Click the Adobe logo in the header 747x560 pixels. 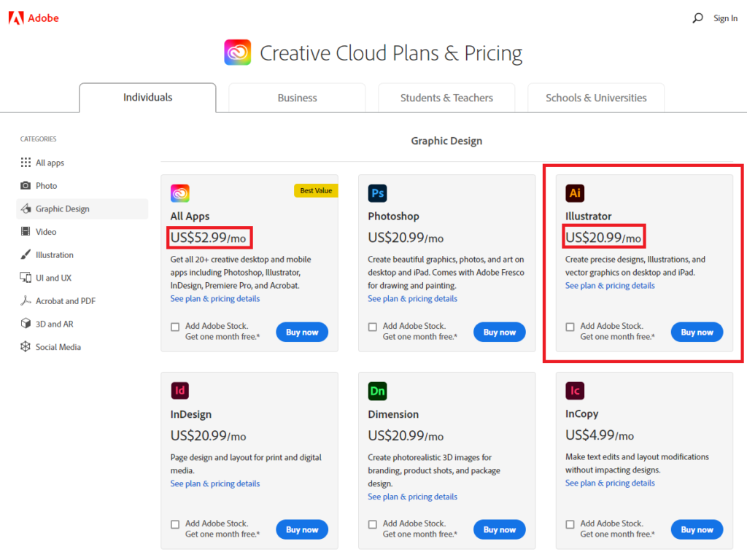click(x=34, y=18)
